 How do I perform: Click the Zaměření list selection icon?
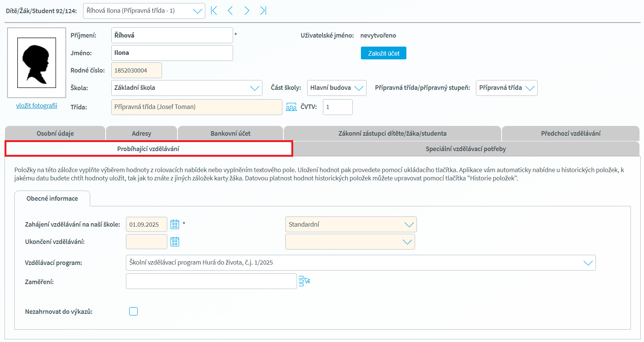pyautogui.click(x=304, y=281)
